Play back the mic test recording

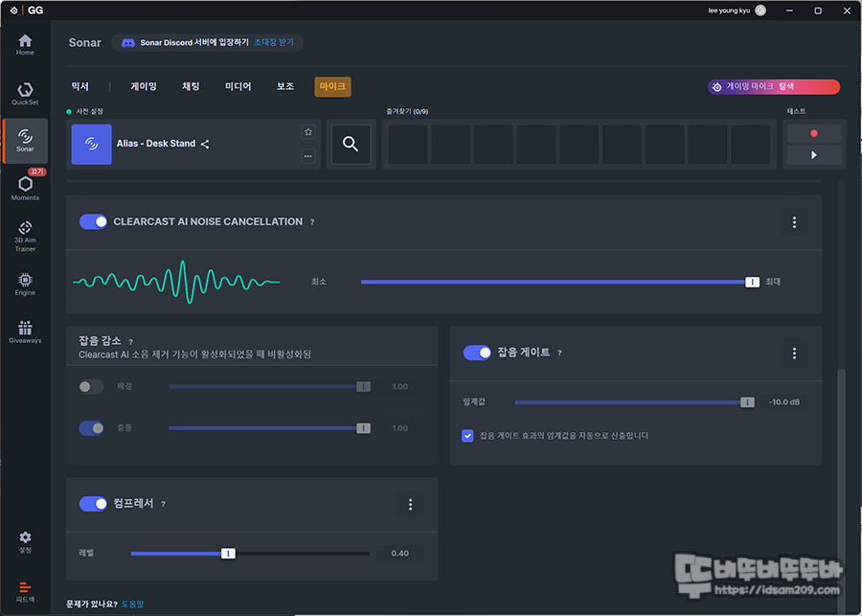tap(813, 155)
